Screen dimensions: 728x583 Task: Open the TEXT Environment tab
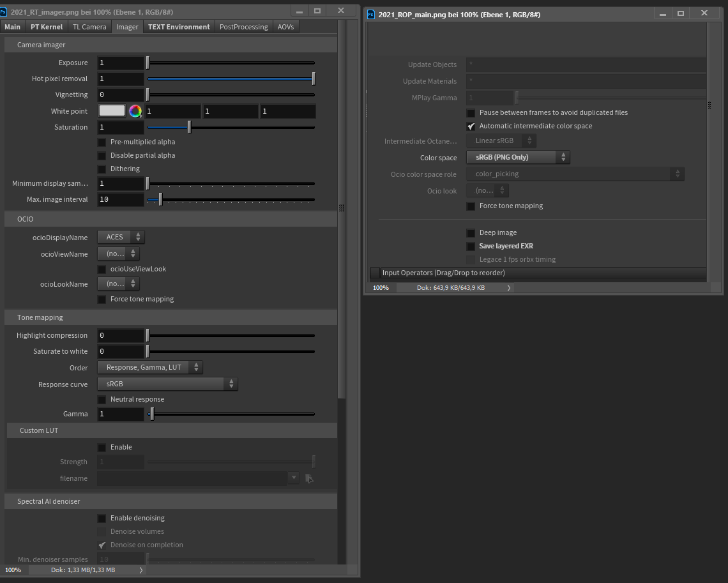pos(179,27)
